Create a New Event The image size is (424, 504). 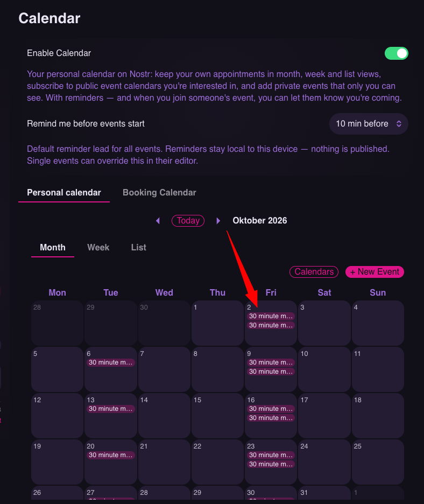pyautogui.click(x=374, y=272)
